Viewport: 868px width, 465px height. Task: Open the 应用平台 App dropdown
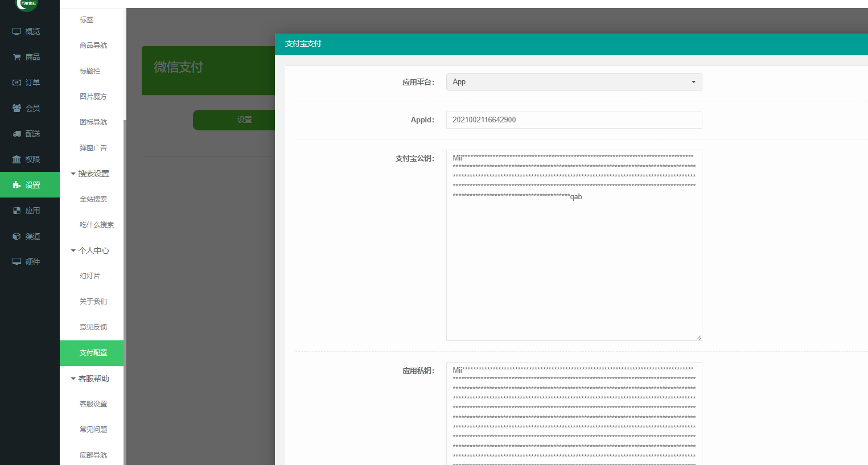pyautogui.click(x=574, y=82)
